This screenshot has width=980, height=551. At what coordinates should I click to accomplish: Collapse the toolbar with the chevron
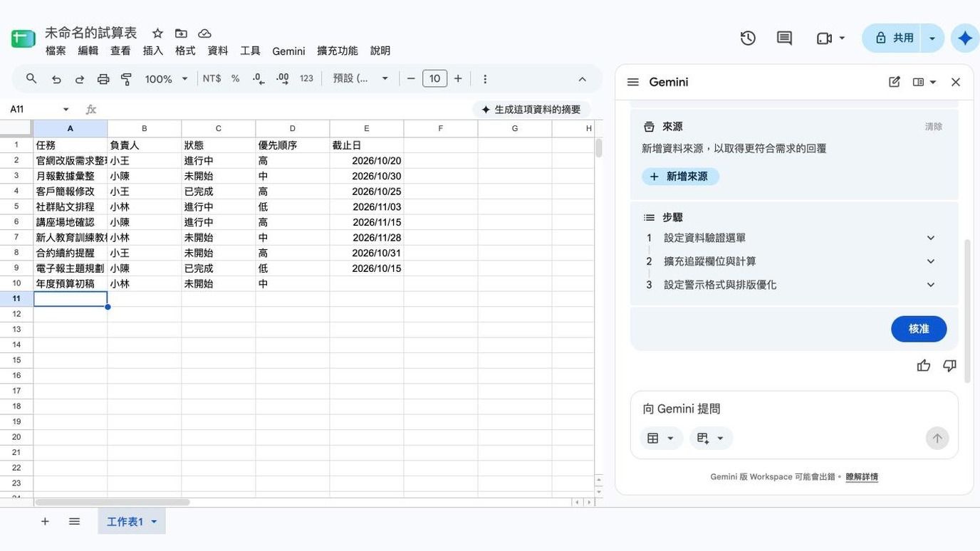[582, 79]
